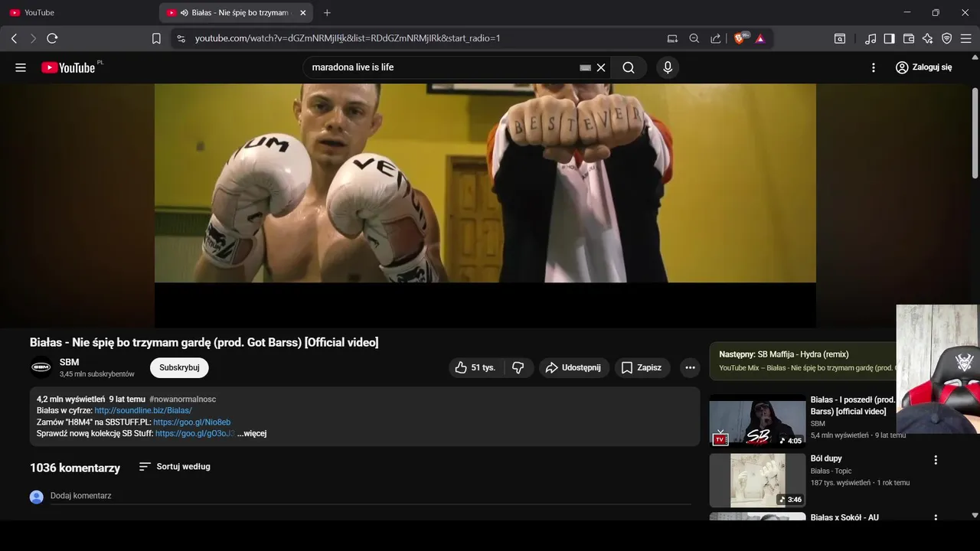Open the 'Ból dupy' thumbnail

pos(757,480)
